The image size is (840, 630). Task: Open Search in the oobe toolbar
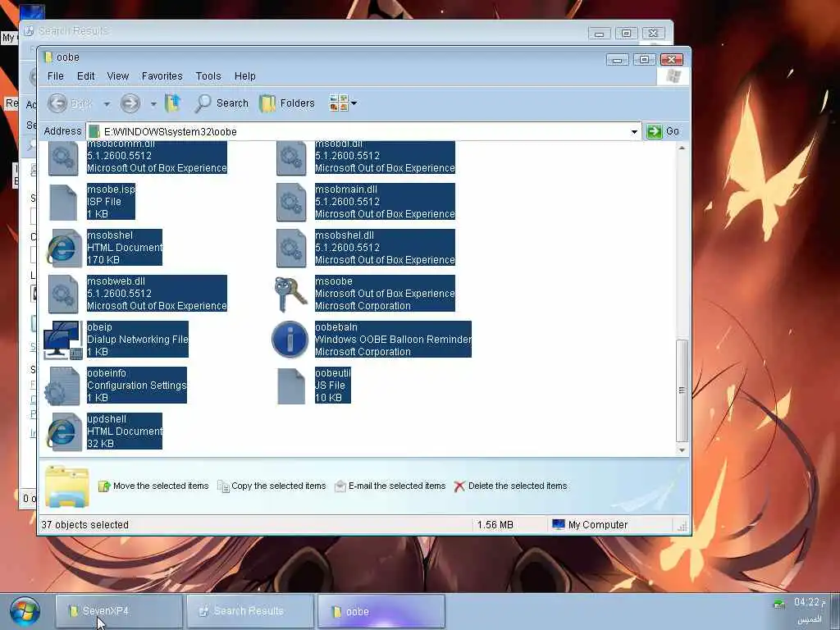click(x=221, y=103)
